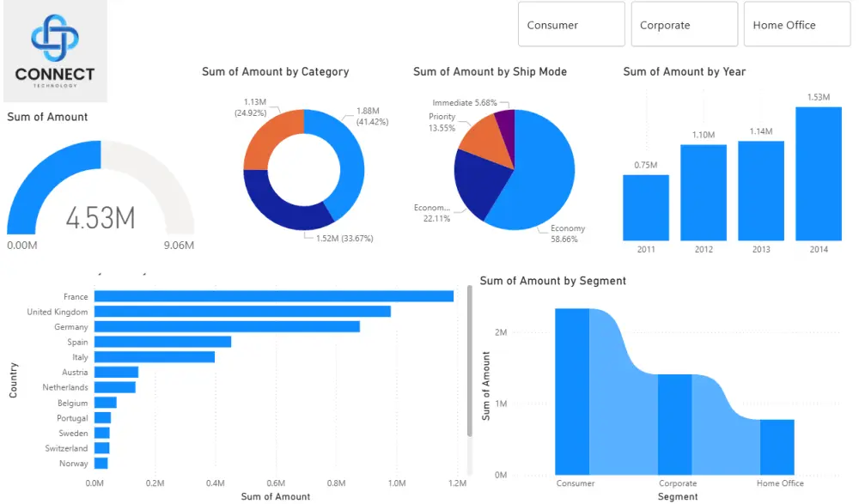
Task: Click the 1.53M label above 2014
Action: (819, 97)
